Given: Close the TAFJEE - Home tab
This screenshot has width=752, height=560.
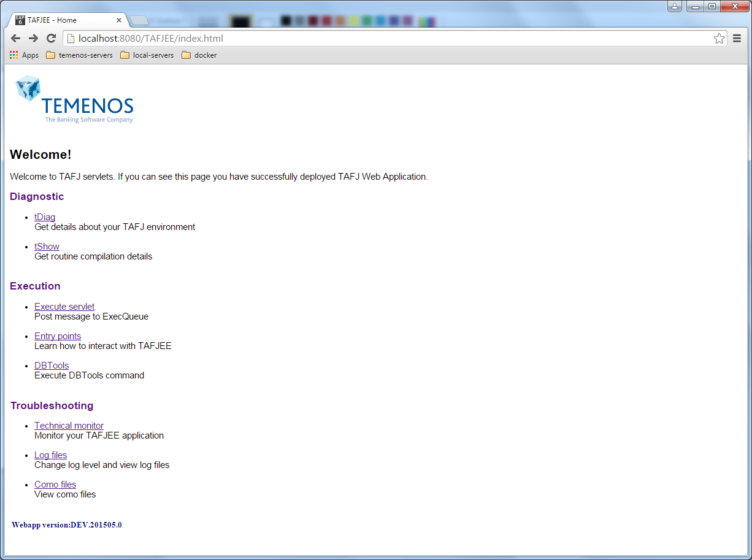Looking at the screenshot, I should point(119,20).
